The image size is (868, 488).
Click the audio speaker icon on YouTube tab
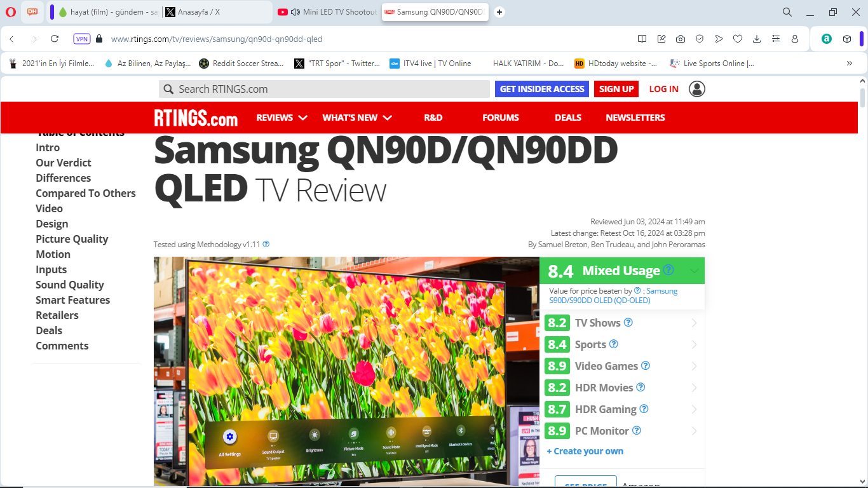pos(295,12)
